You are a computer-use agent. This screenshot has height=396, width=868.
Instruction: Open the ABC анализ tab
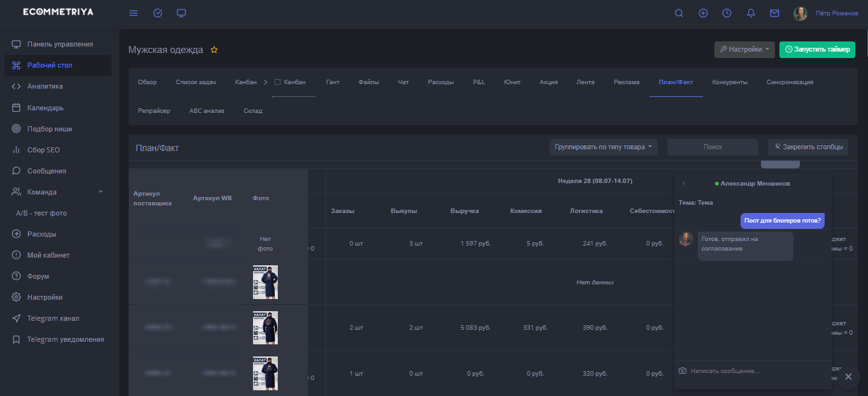coord(206,111)
